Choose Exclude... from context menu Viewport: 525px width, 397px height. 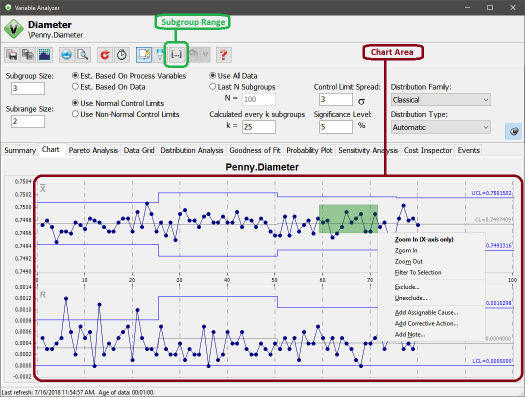pos(432,287)
